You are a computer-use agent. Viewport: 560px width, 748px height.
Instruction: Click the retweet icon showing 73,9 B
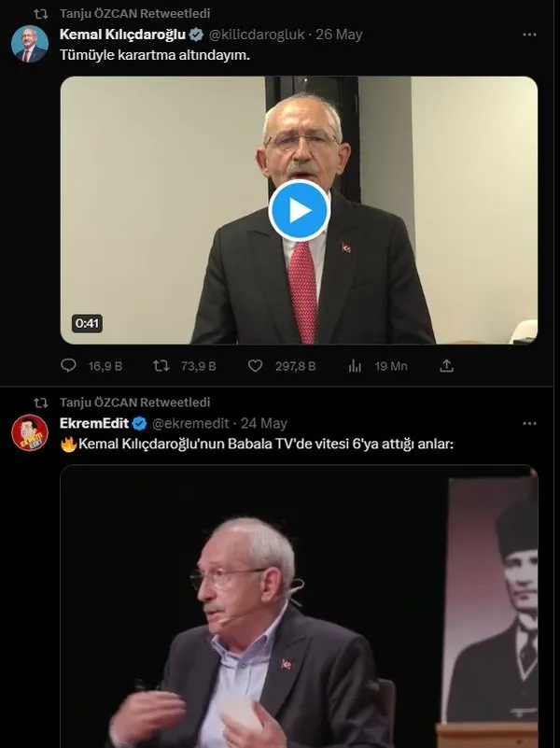[161, 366]
